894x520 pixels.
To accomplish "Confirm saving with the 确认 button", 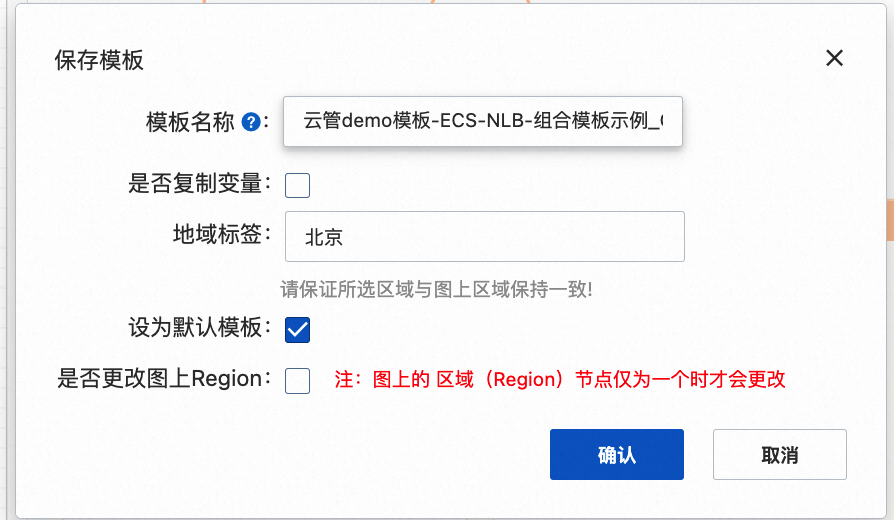I will (x=616, y=454).
